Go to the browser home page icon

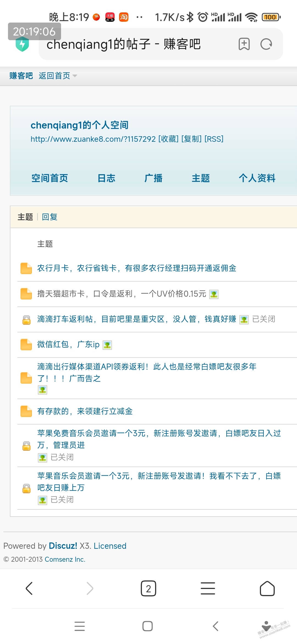click(267, 588)
